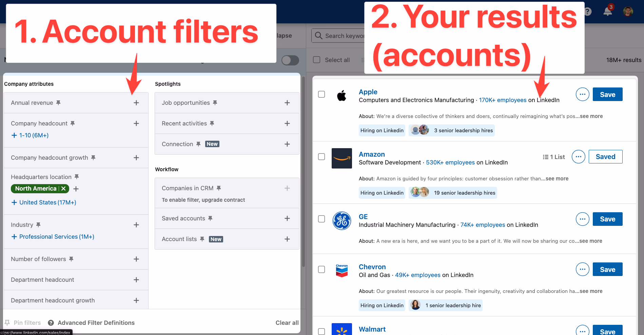
Task: Select the GE account checkbox
Action: click(x=321, y=219)
